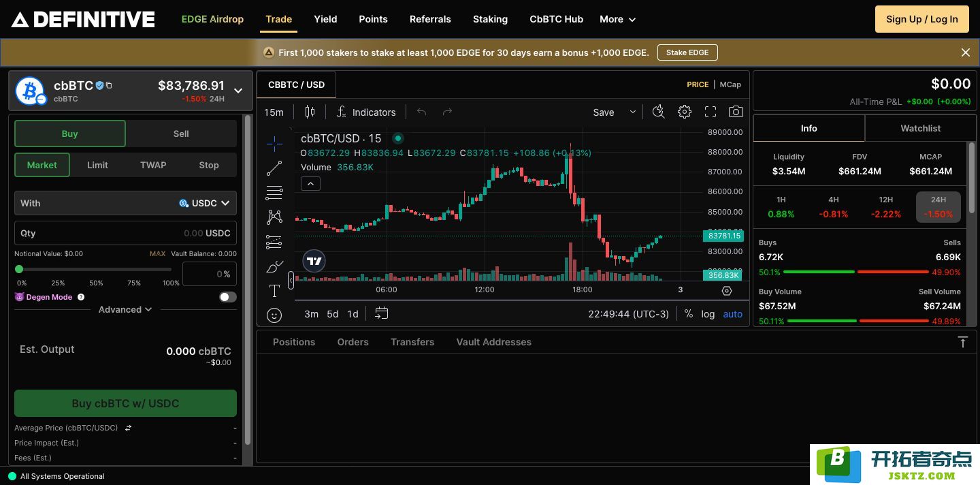Click the cbBTC Bitcoin token icon
The image size is (980, 485).
click(x=30, y=90)
